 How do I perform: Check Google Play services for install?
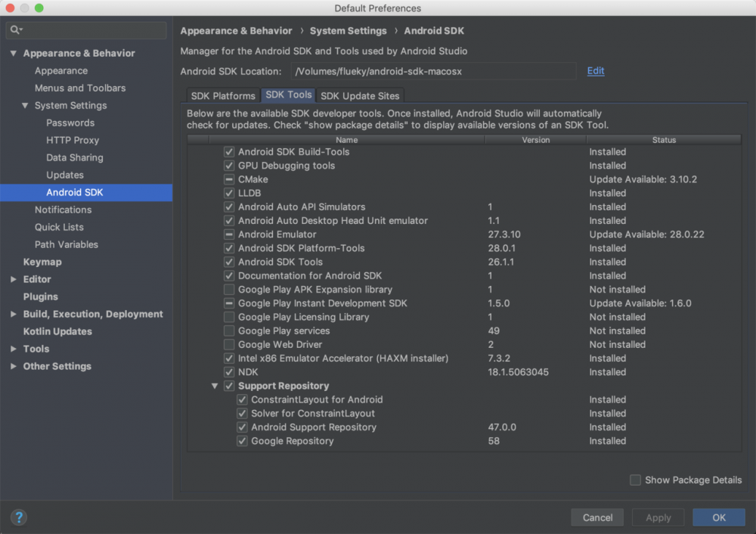click(229, 331)
